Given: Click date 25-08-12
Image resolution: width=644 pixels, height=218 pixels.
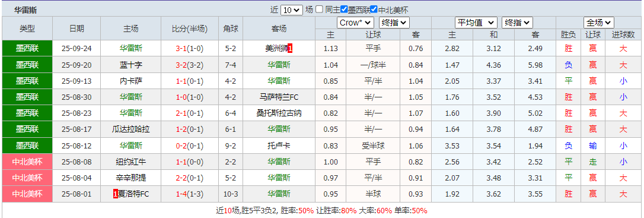Looking at the screenshot, I should coord(76,146).
